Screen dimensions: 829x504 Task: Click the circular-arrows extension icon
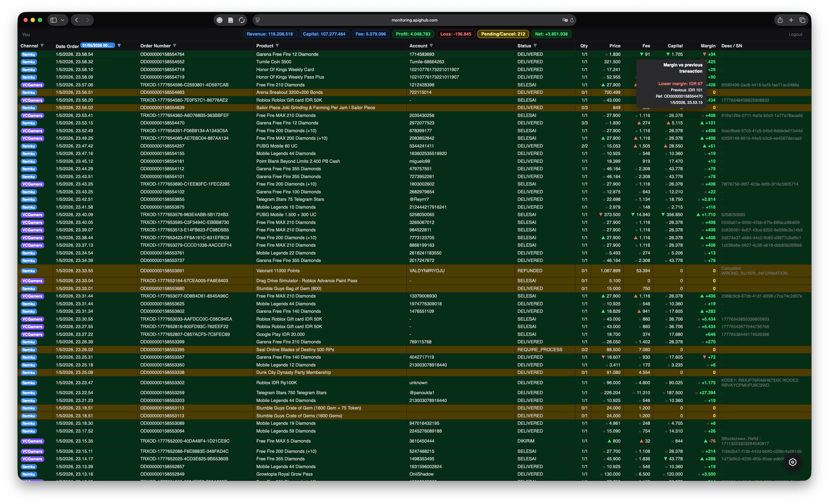tap(242, 20)
